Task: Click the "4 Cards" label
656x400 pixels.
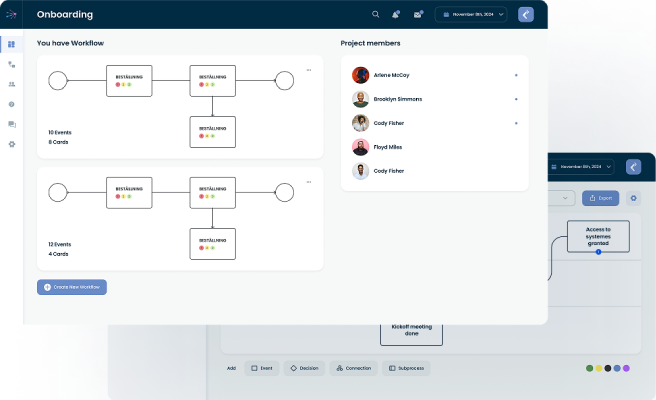Action: 58,254
